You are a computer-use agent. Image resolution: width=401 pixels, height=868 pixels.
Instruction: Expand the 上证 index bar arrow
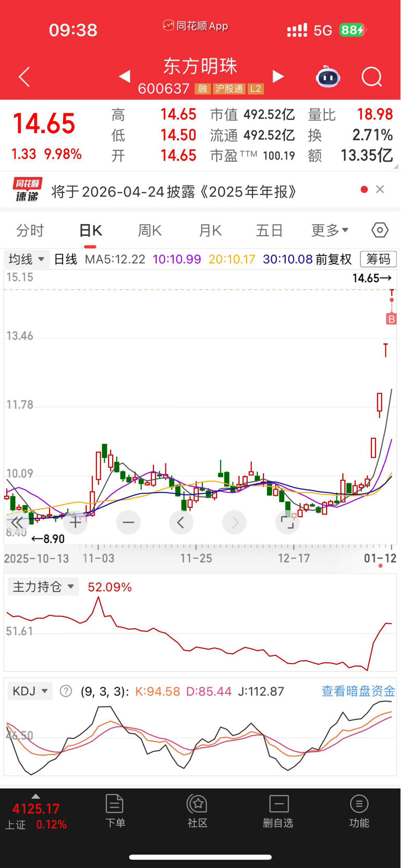(35, 796)
